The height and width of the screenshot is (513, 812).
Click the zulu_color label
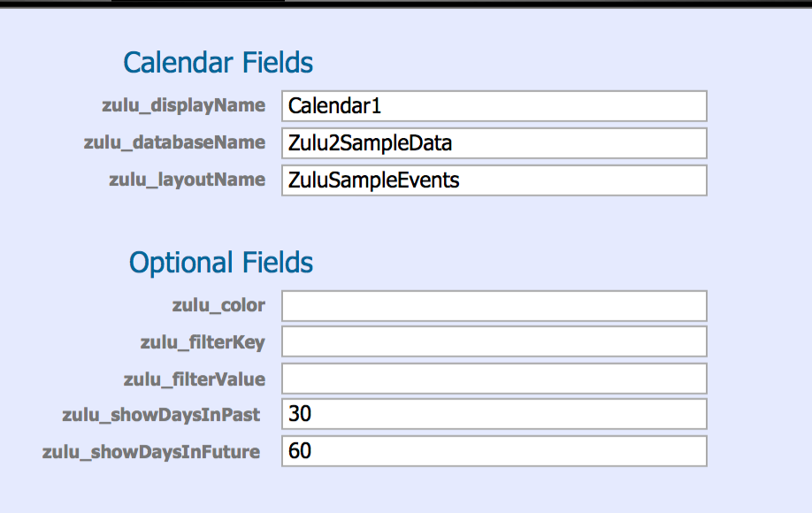point(218,306)
